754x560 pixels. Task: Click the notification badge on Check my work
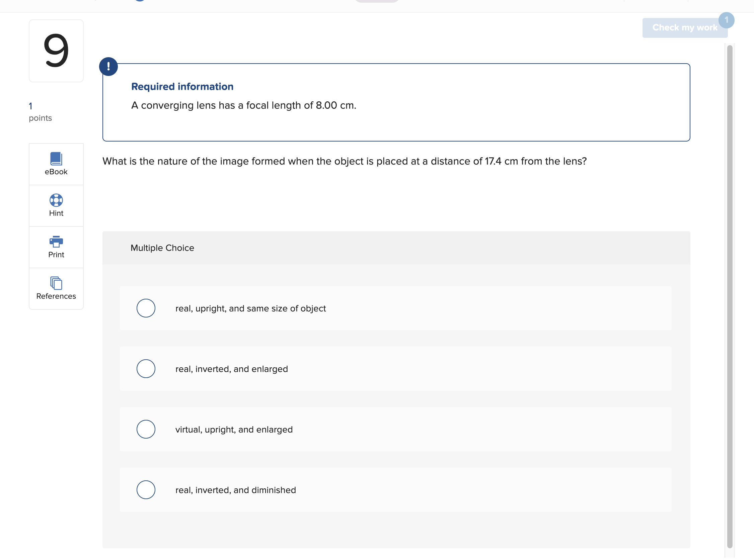click(x=727, y=20)
